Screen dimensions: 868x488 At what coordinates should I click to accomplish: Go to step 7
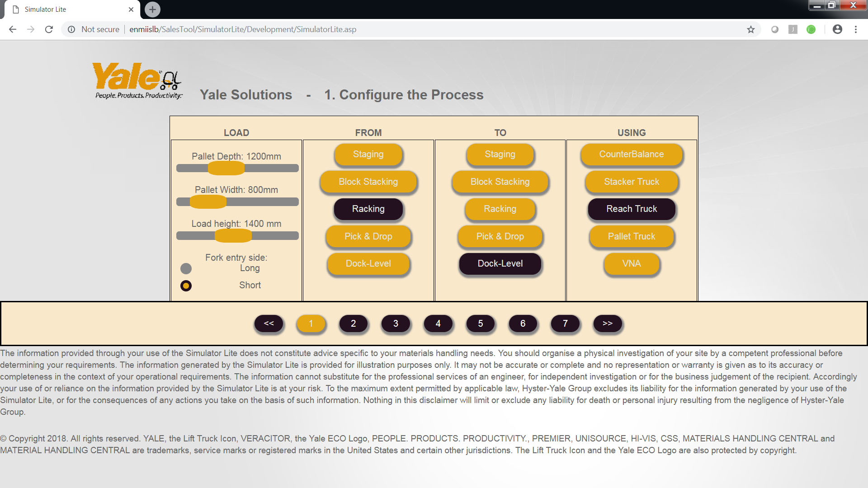click(x=565, y=324)
